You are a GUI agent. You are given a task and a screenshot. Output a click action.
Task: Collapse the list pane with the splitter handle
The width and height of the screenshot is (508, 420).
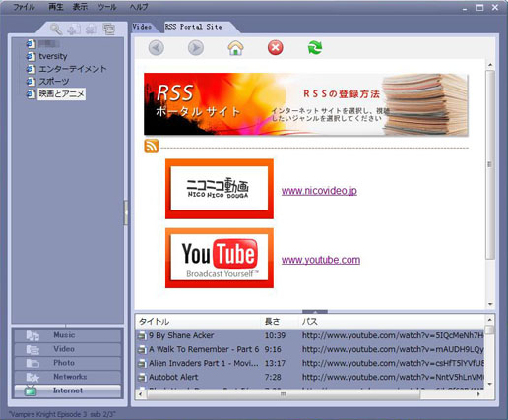315,312
